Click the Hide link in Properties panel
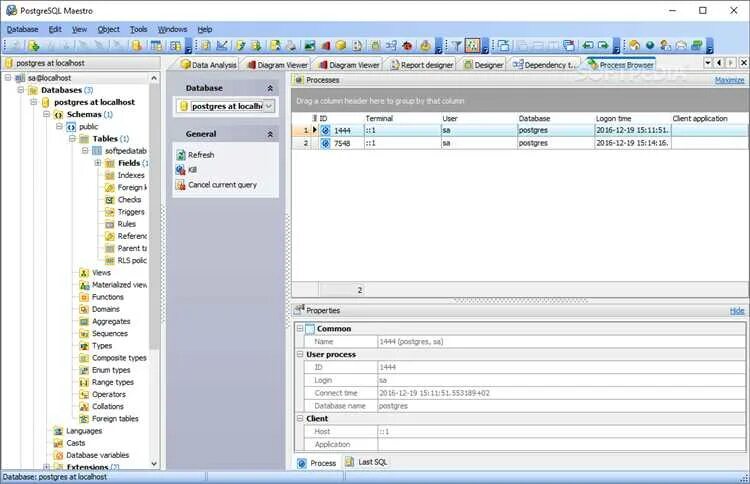The image size is (750, 484). (737, 311)
